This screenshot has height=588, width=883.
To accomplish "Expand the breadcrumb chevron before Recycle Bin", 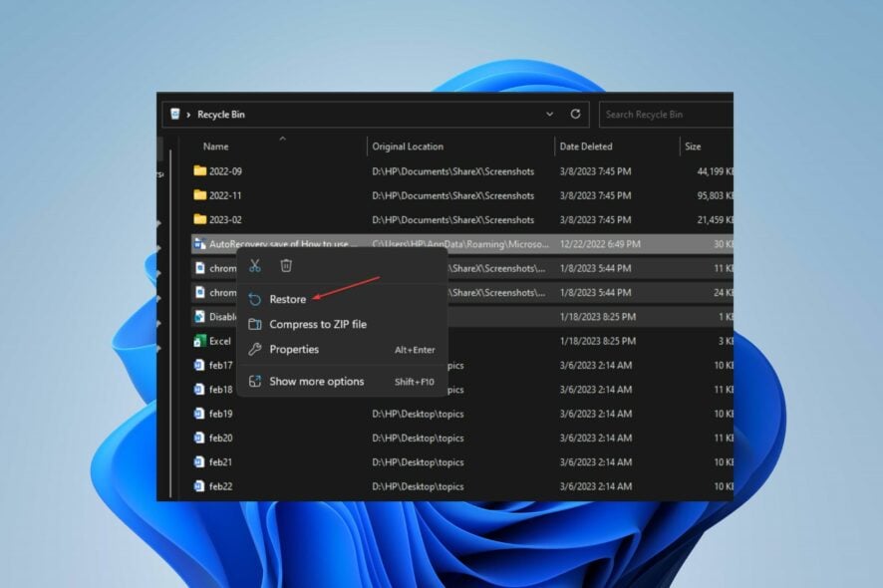I will 188,115.
